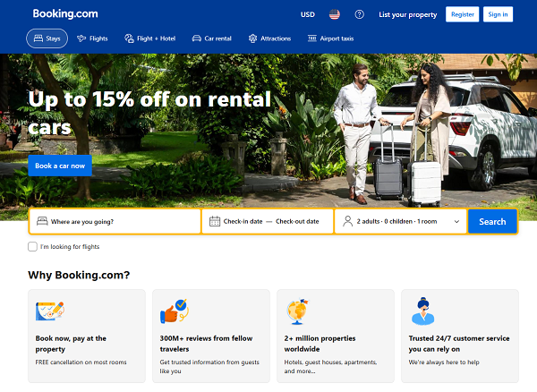Click the calendar icon in the date field

point(215,221)
